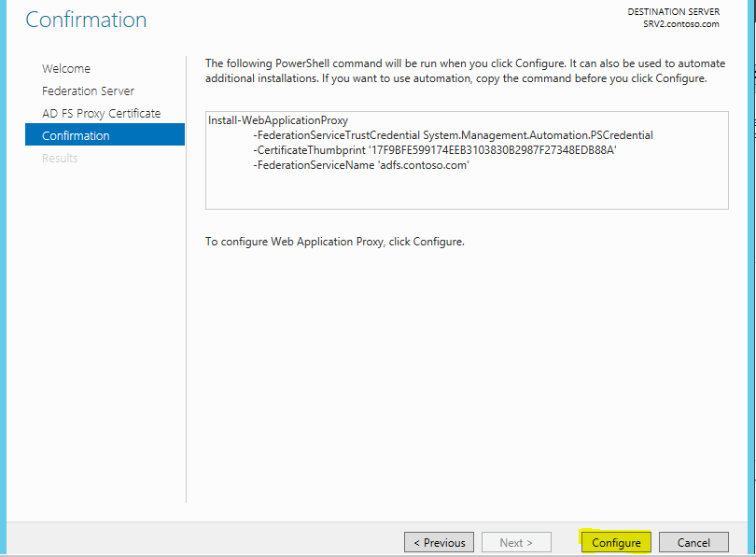Open the Welcome wizard step
756x557 pixels.
point(66,68)
